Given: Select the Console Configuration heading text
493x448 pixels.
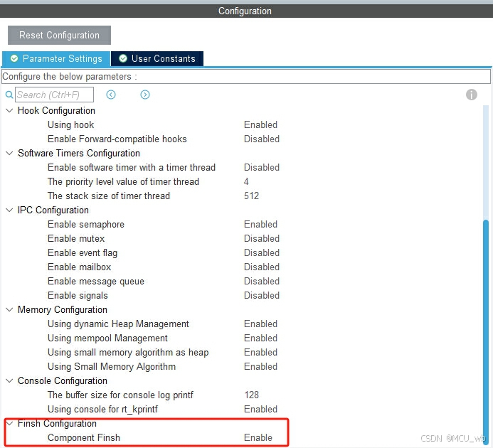Looking at the screenshot, I should pyautogui.click(x=63, y=380).
